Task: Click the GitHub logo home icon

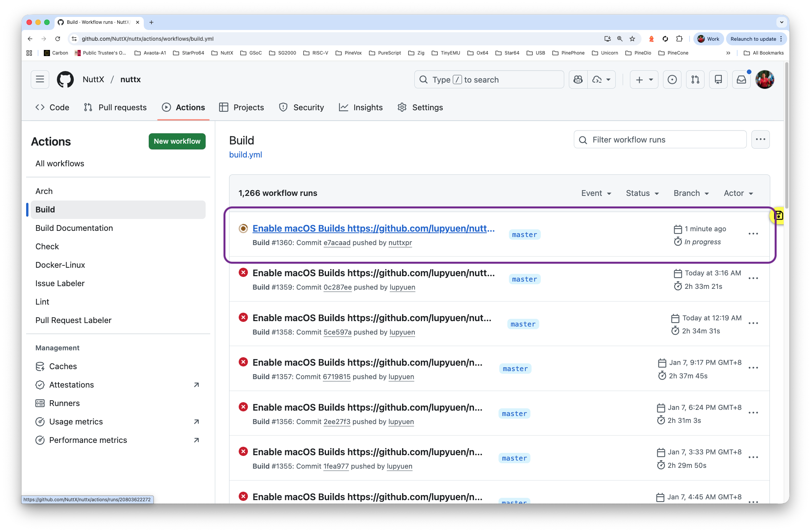Action: click(x=65, y=80)
